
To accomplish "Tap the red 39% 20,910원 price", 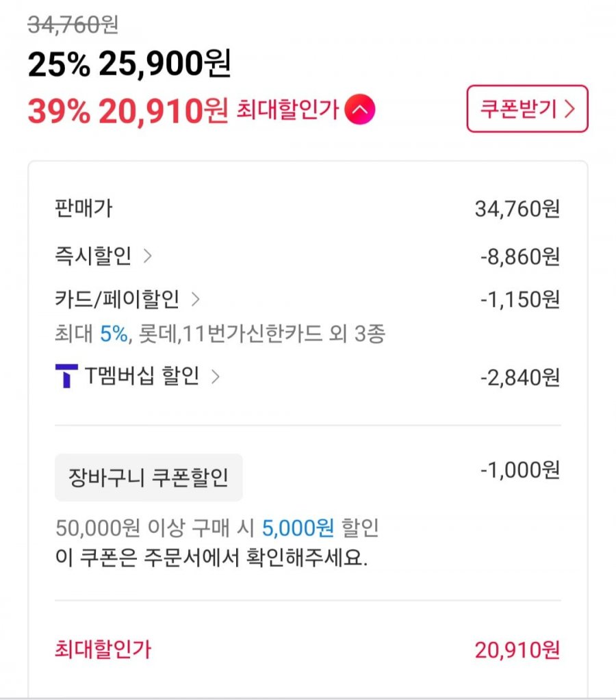I will (128, 110).
